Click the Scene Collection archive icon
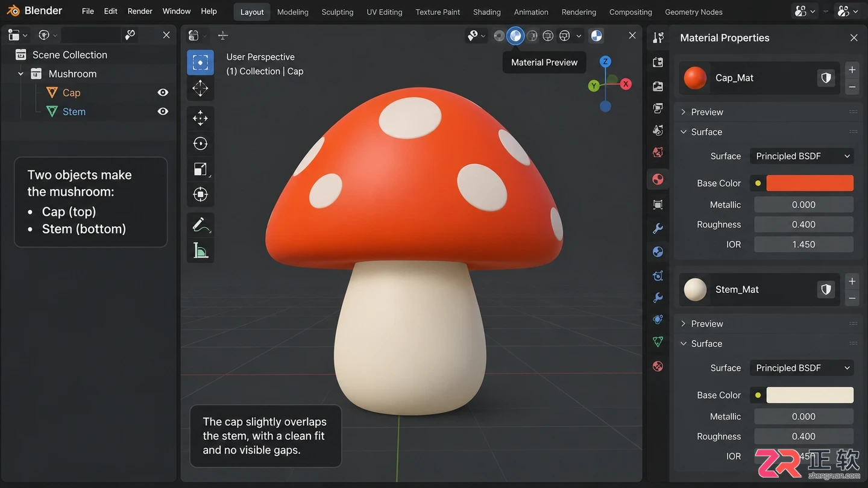Screen dimensions: 868x488 20,54
